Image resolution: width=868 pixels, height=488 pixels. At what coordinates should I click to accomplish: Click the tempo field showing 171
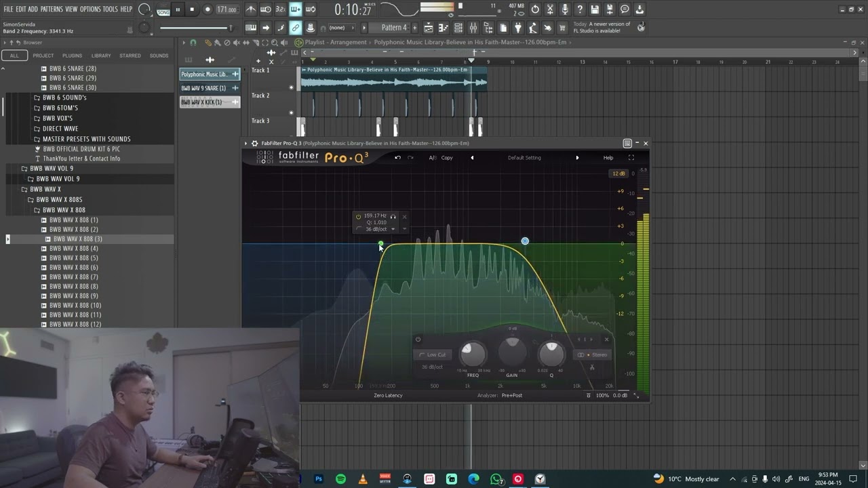pos(226,9)
